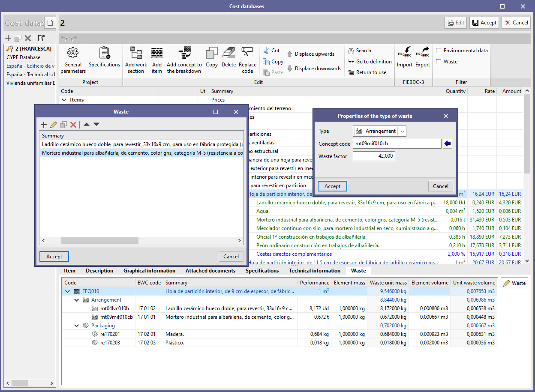Open the Specifications tab
This screenshot has width=535, height=392.
pos(262,271)
